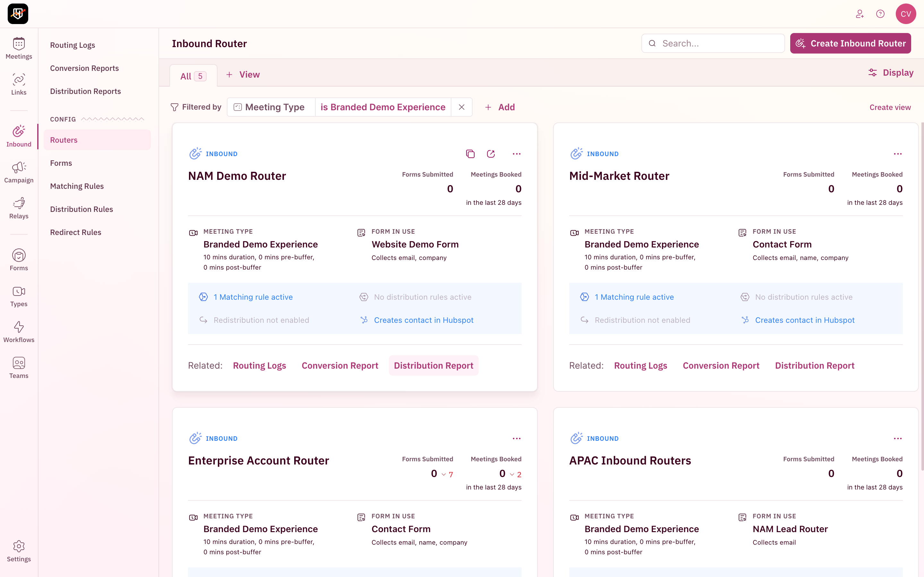The width and height of the screenshot is (924, 577).
Task: Open the Display options panel
Action: [890, 72]
